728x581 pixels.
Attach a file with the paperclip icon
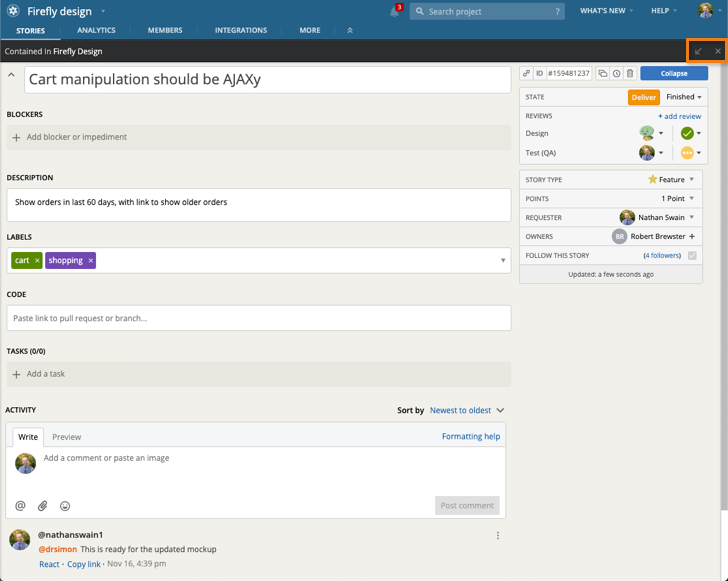coord(43,506)
